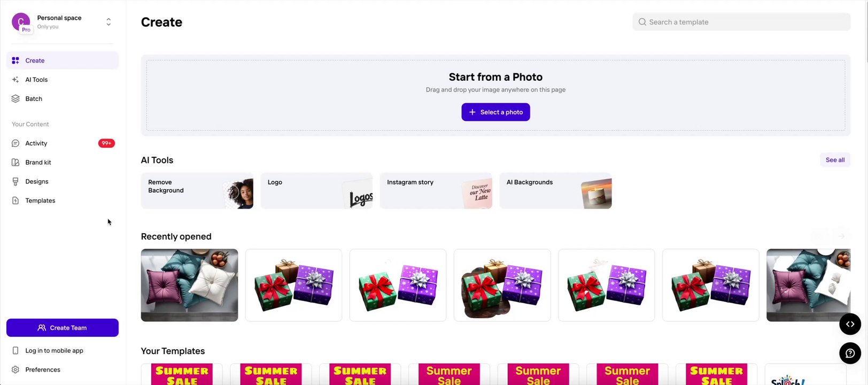The width and height of the screenshot is (868, 385).
Task: Open the Remove Background tool card
Action: coord(197,190)
